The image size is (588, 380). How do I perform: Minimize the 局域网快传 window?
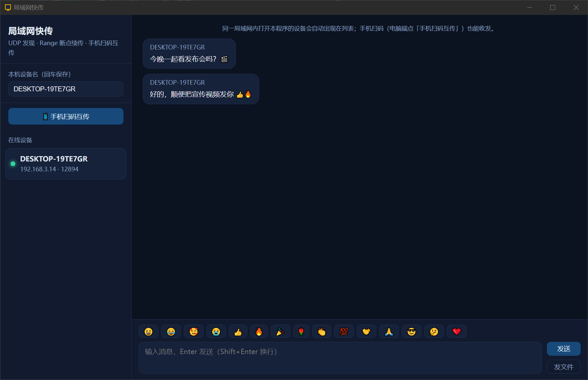click(530, 7)
